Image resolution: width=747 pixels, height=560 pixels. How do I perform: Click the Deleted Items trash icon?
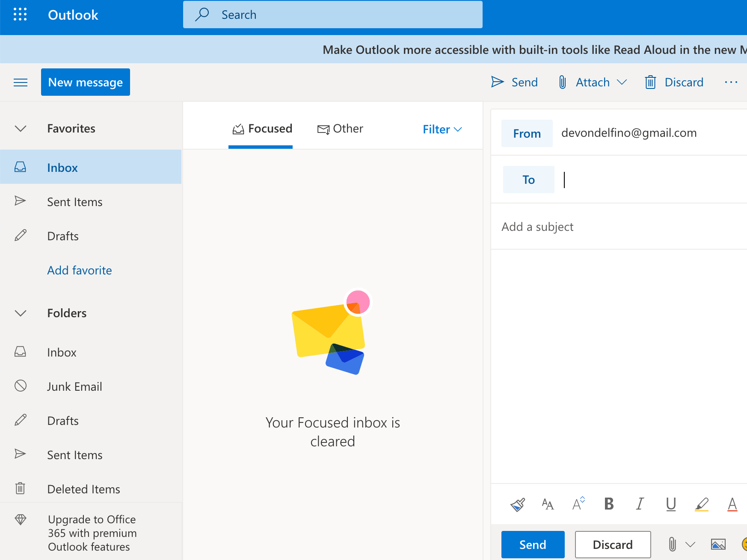20,488
